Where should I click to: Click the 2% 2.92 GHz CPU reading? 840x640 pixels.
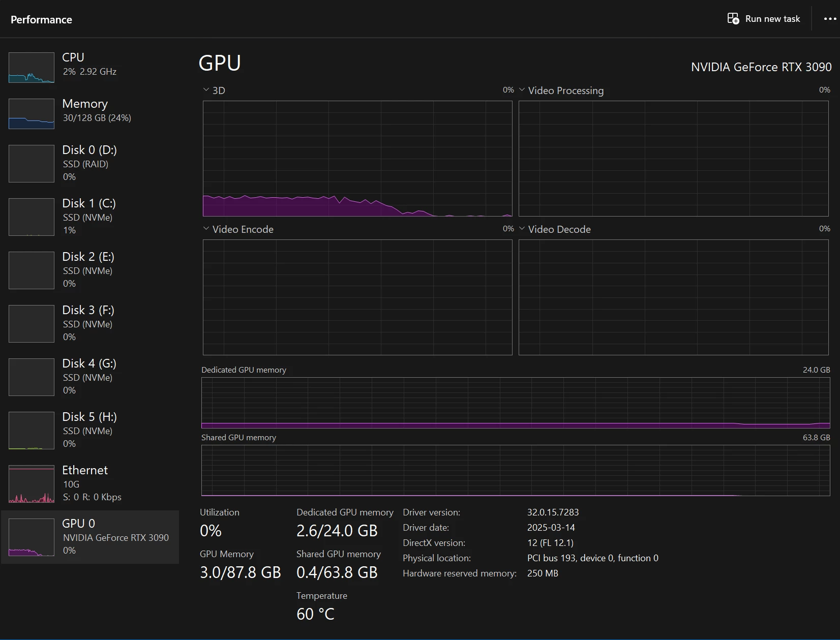click(89, 72)
